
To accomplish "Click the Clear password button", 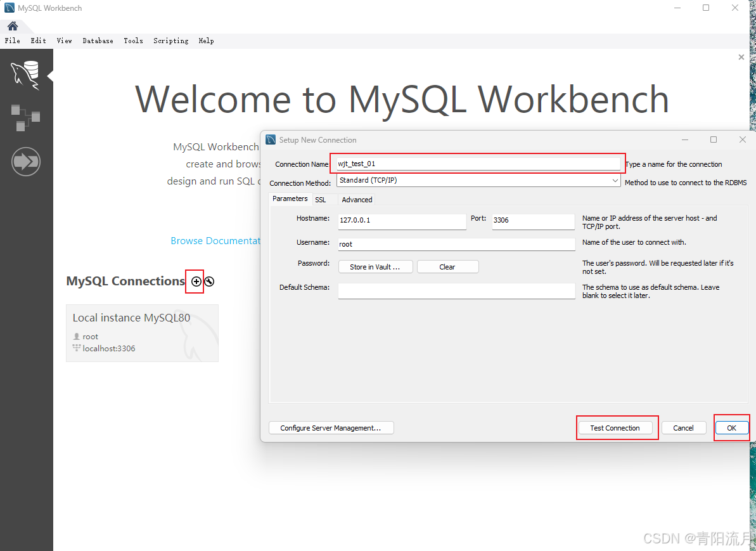I will (x=447, y=267).
